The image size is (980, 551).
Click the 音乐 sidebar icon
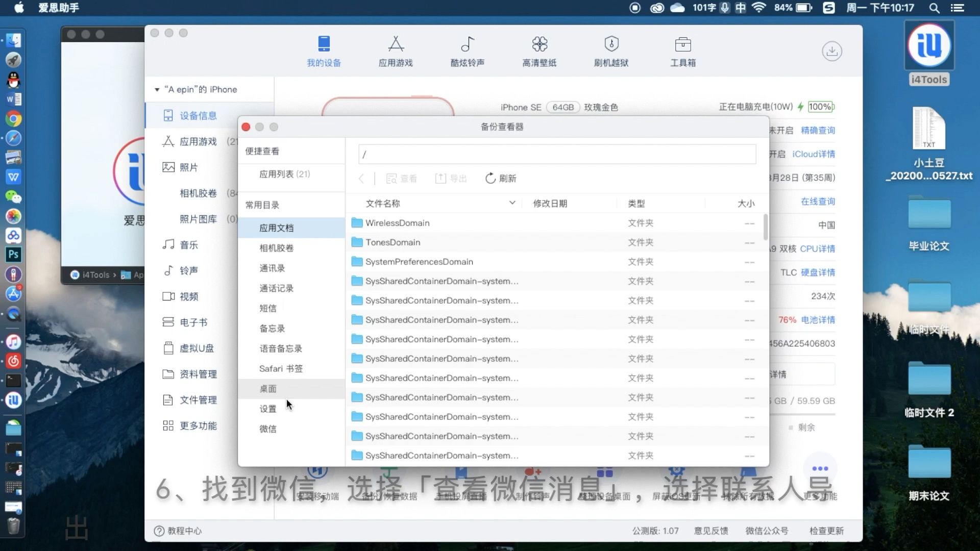coord(168,245)
